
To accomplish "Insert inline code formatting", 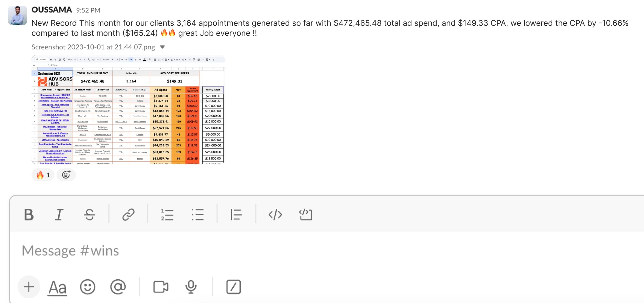I will 275,215.
